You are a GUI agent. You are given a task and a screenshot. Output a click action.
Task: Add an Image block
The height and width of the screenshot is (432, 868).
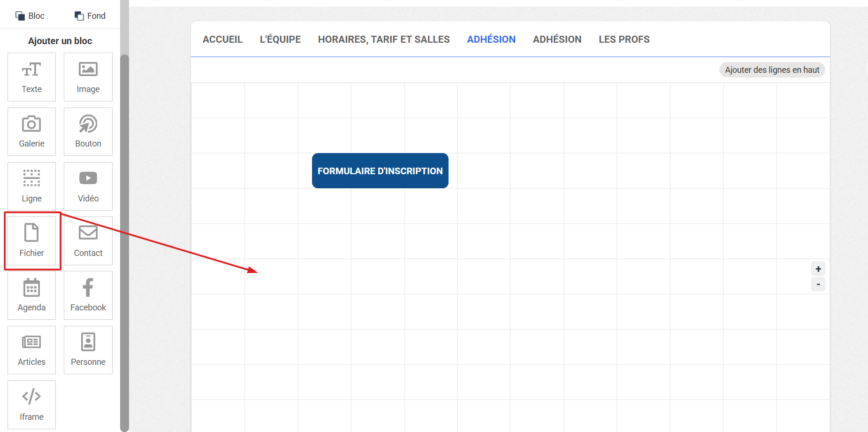[x=88, y=77]
